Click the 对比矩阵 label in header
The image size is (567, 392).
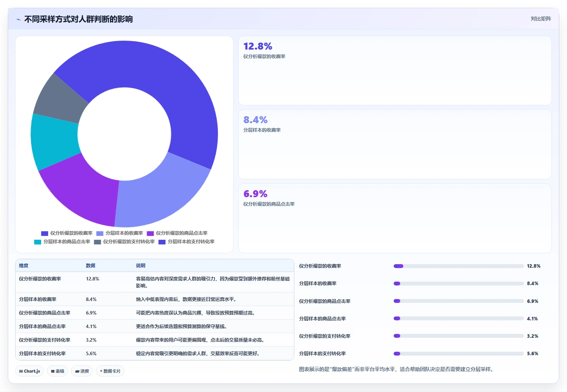click(541, 19)
